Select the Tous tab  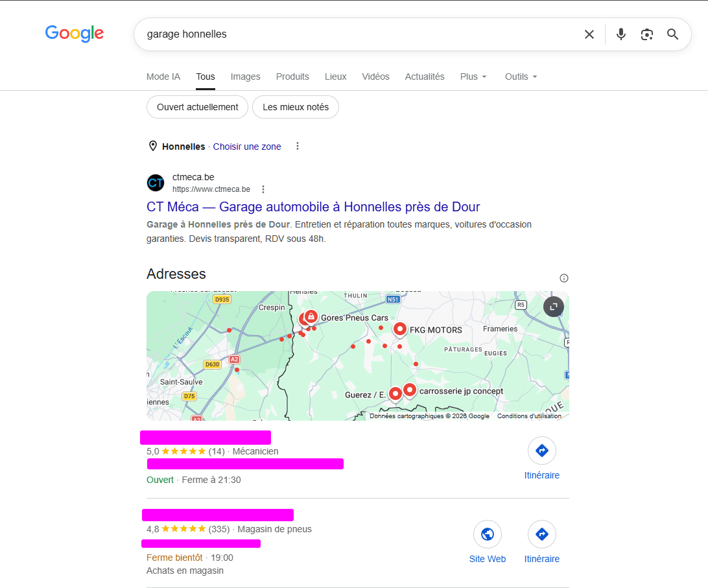point(206,76)
